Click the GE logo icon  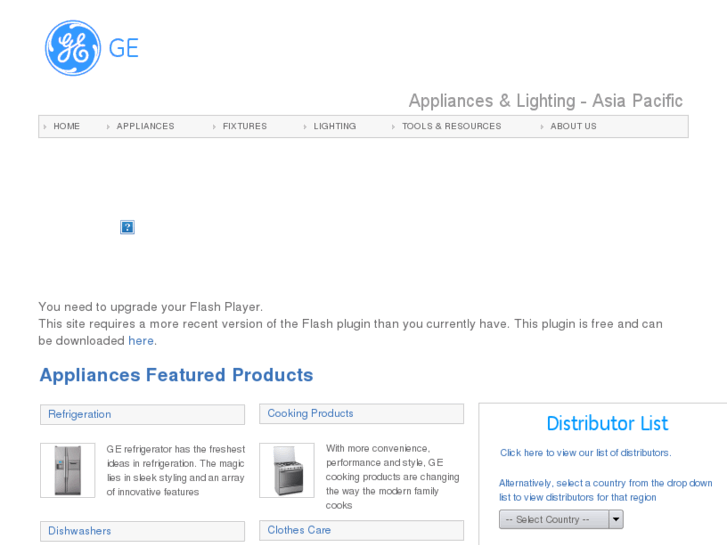click(x=73, y=48)
